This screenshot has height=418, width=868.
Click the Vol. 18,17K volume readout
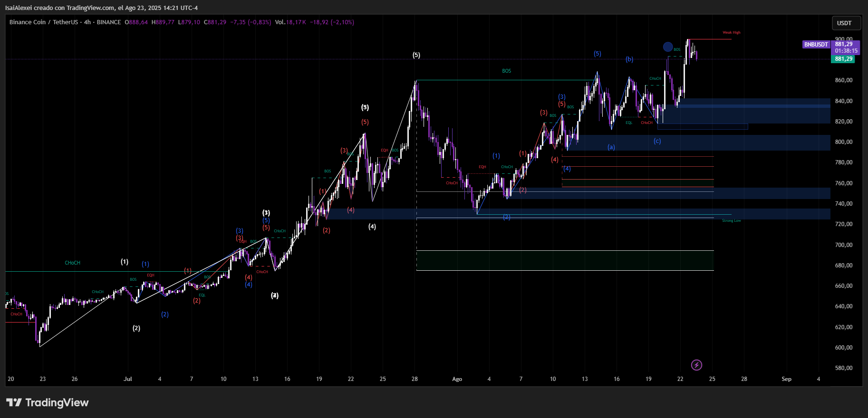pyautogui.click(x=290, y=22)
